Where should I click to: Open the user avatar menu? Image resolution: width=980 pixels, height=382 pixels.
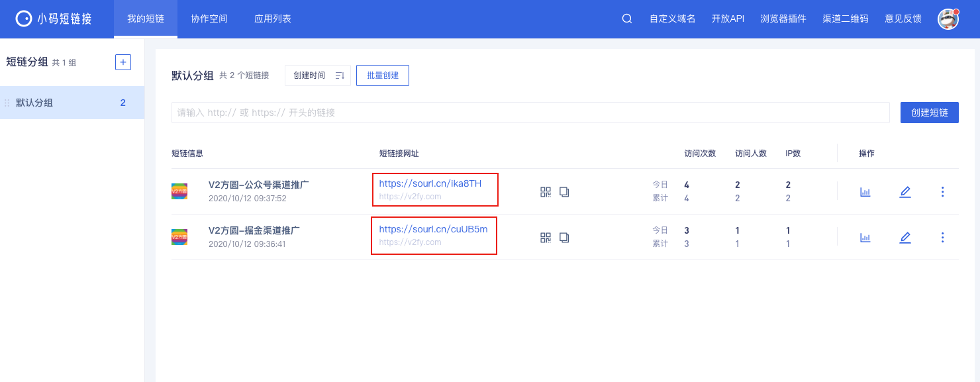tap(949, 19)
